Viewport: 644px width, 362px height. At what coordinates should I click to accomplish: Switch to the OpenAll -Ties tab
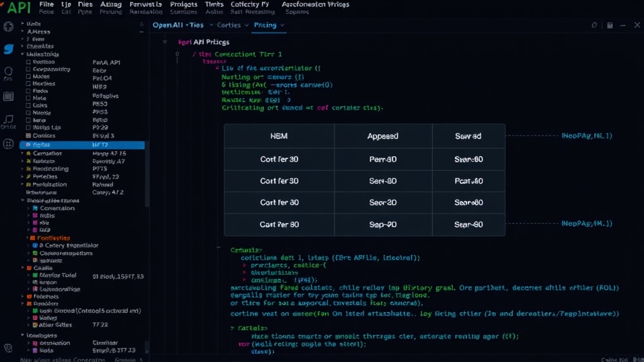(x=178, y=25)
